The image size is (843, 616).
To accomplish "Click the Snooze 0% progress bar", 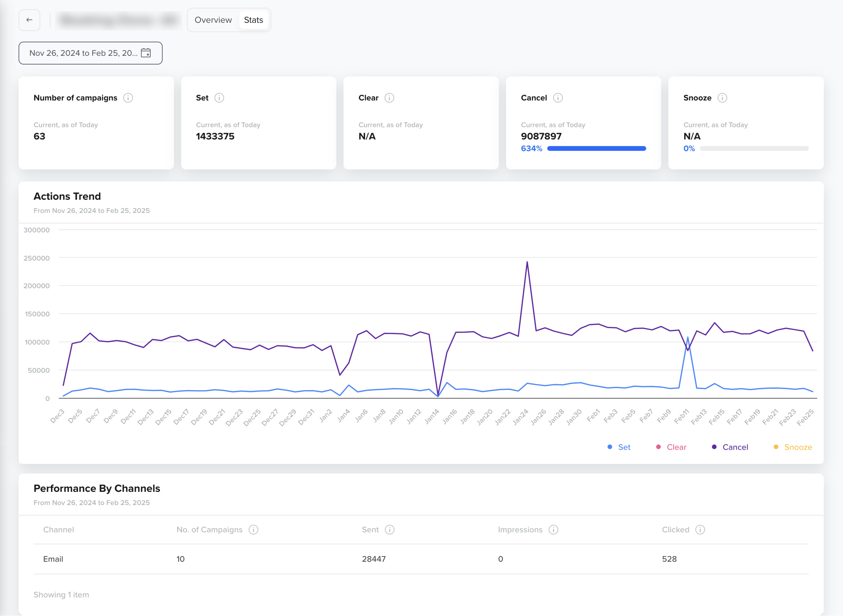I will (754, 148).
